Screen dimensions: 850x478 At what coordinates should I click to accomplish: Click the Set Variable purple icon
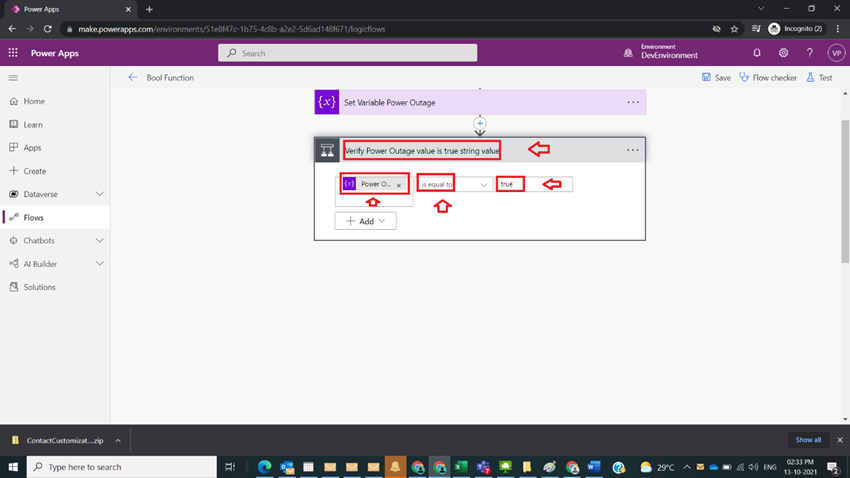(x=327, y=102)
